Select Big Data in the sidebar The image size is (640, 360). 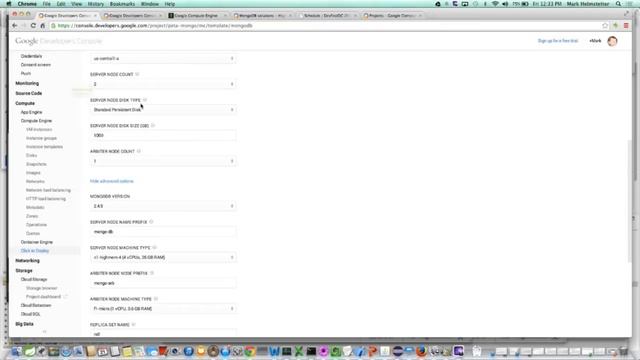point(24,324)
